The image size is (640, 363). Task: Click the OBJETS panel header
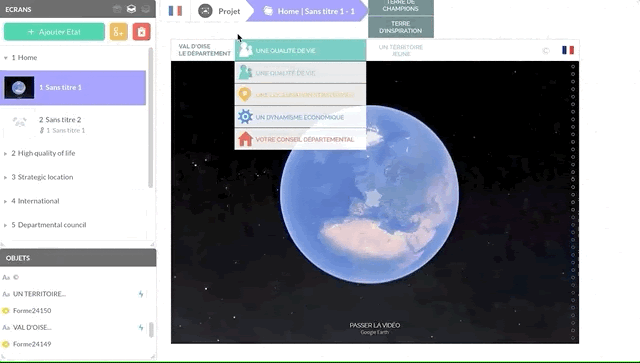[78, 258]
